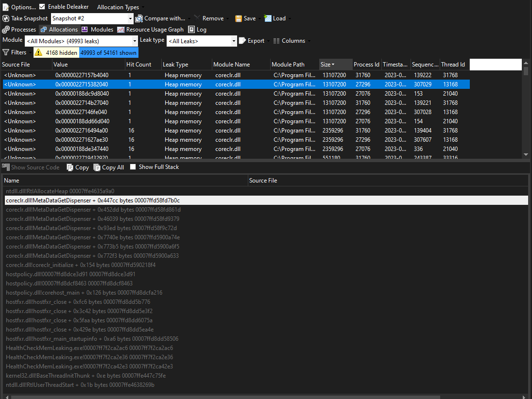Click the yellow warning triangle icon
The image size is (532, 399).
[38, 52]
